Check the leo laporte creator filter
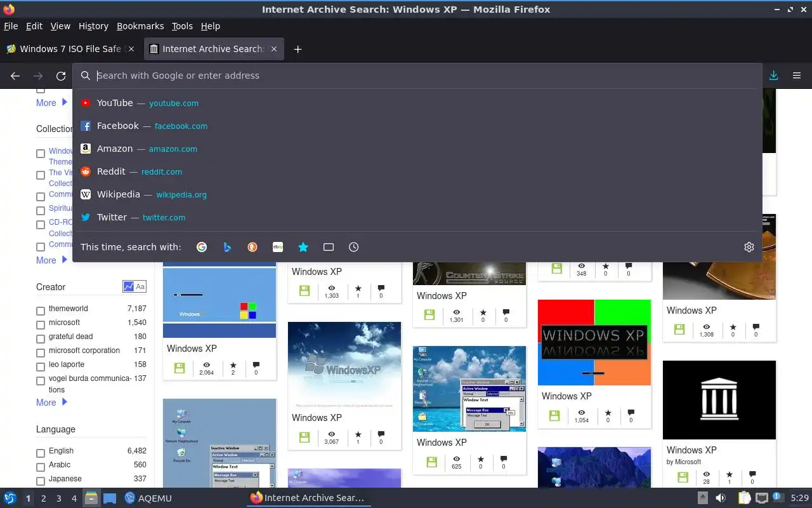The image size is (812, 508). 41,366
